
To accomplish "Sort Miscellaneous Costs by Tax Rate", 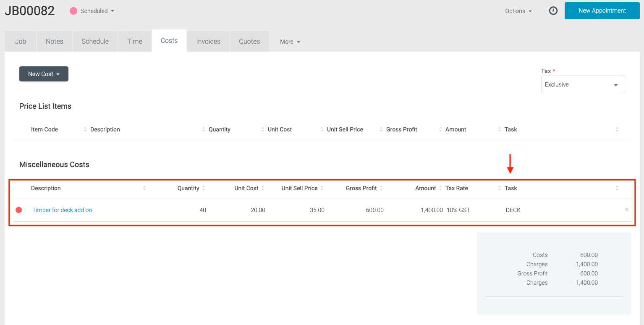I will (x=457, y=188).
